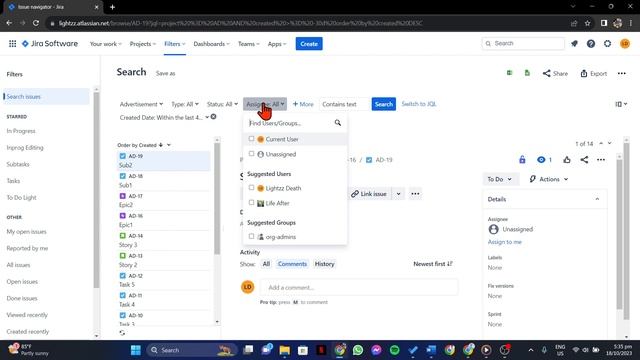Viewport: 640px width, 360px height.
Task: Show All activity tab
Action: tap(266, 264)
